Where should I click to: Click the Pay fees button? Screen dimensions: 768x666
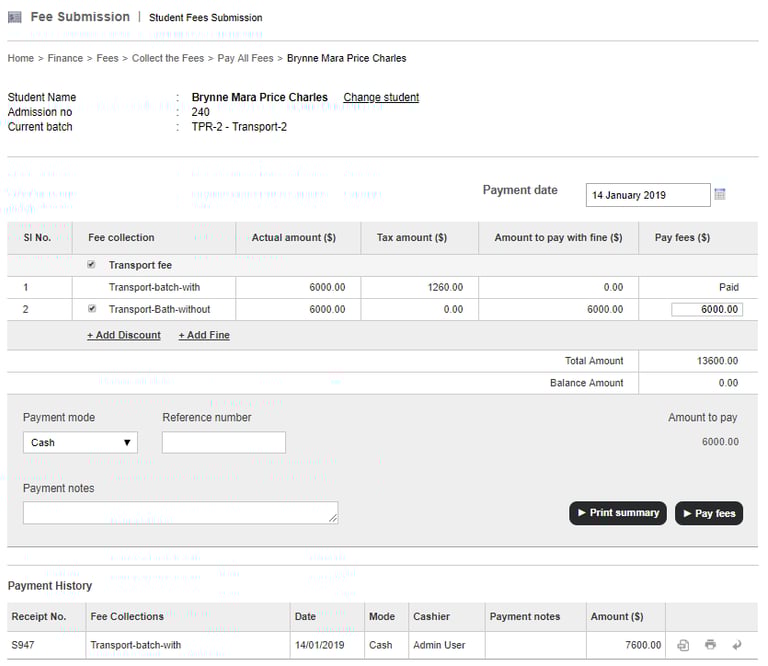(x=709, y=513)
